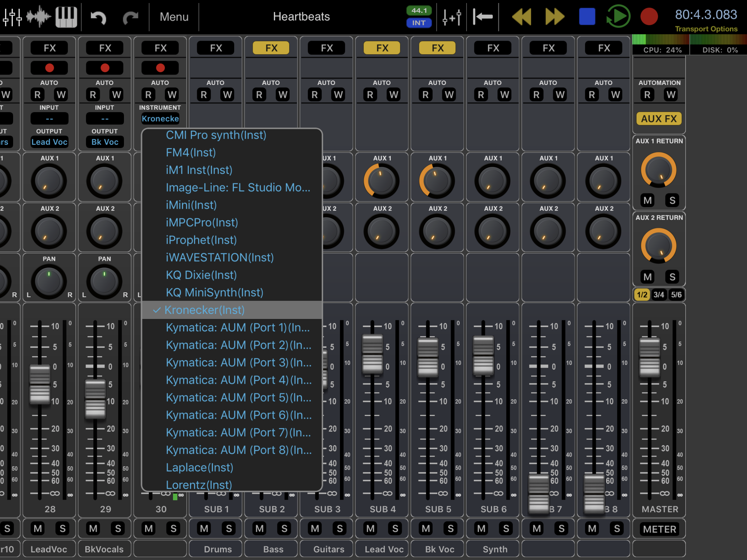Image resolution: width=747 pixels, height=560 pixels.
Task: Rewind the transport
Action: pos(522,16)
